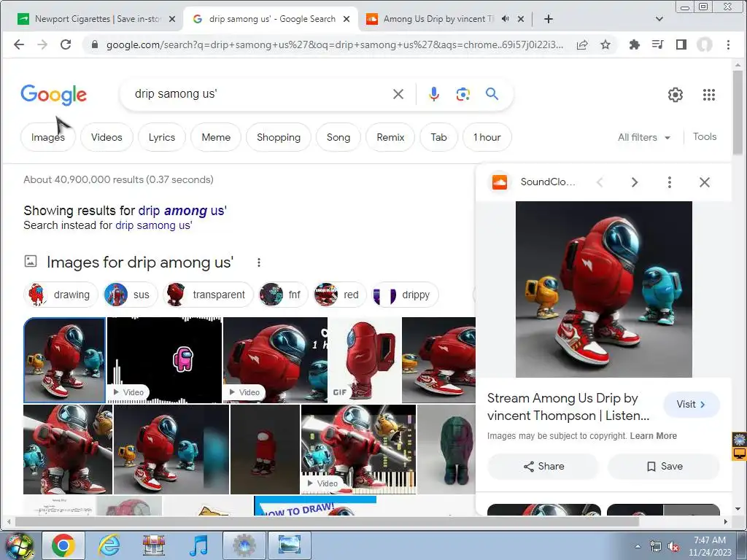Open the Tools options

[x=704, y=136]
